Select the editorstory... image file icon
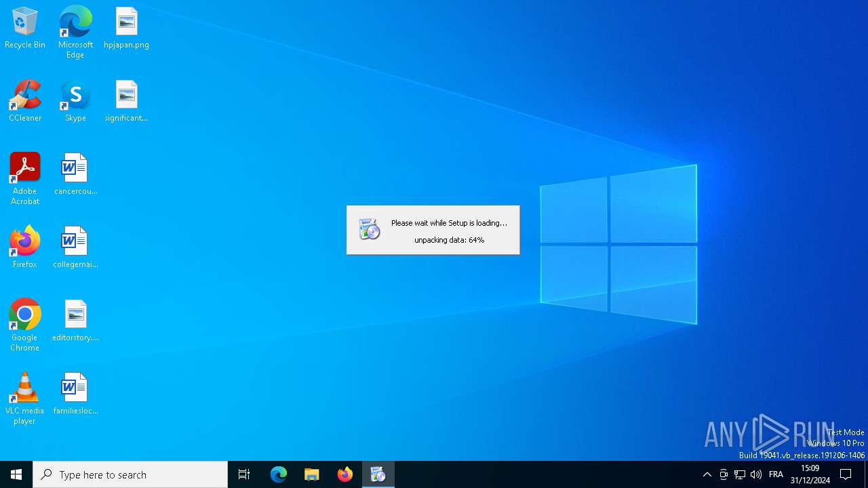 75,321
